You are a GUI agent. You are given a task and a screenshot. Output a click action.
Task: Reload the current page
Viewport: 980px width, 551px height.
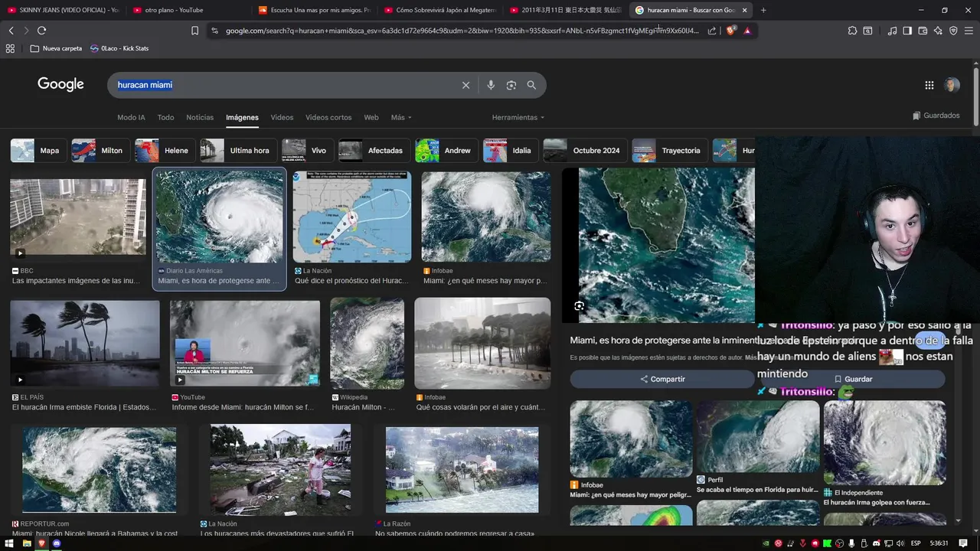coord(41,31)
